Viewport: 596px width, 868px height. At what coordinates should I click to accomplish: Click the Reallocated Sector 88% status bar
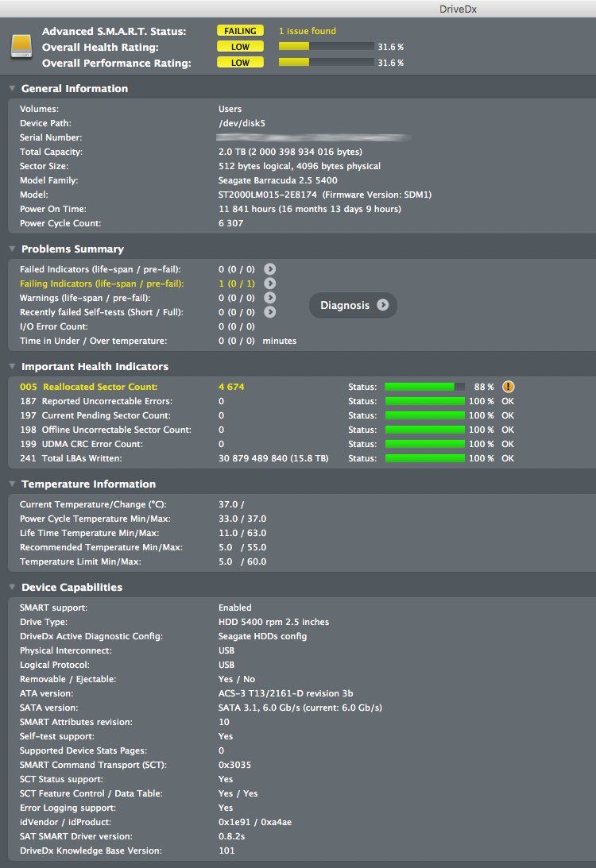point(425,387)
